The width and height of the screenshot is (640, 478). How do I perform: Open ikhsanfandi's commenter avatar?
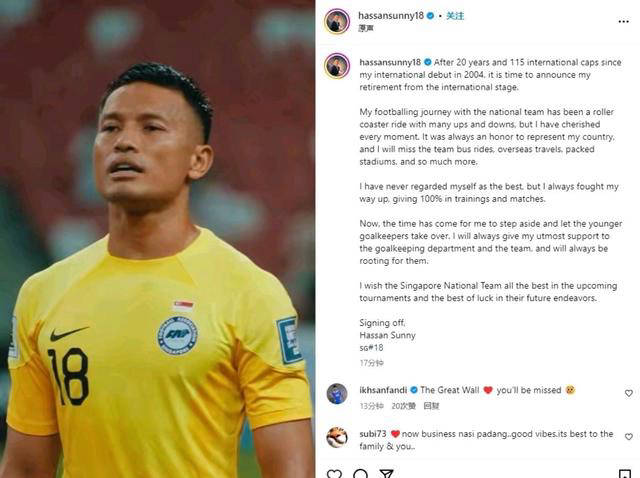click(x=337, y=394)
